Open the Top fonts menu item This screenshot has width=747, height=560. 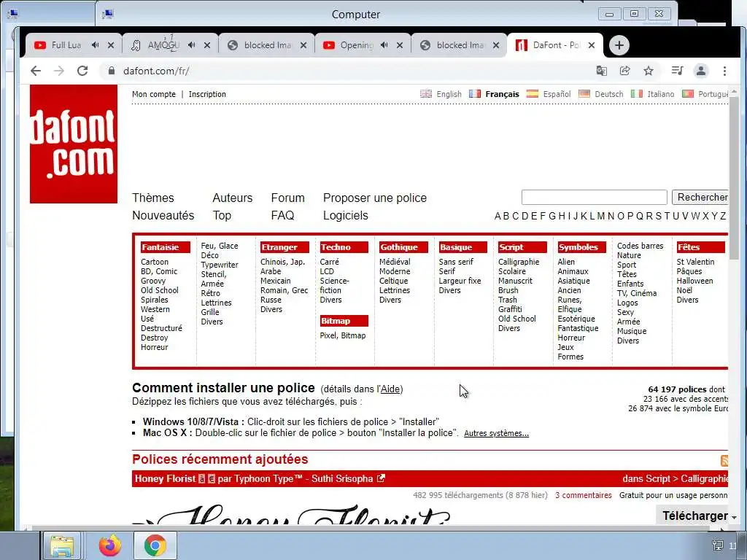[x=222, y=215]
